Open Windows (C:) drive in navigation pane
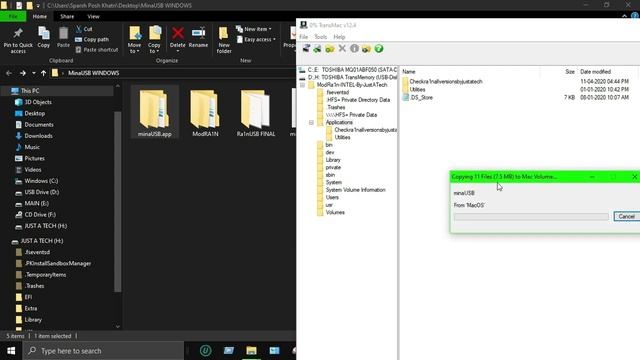This screenshot has width=640, height=360. 41,181
